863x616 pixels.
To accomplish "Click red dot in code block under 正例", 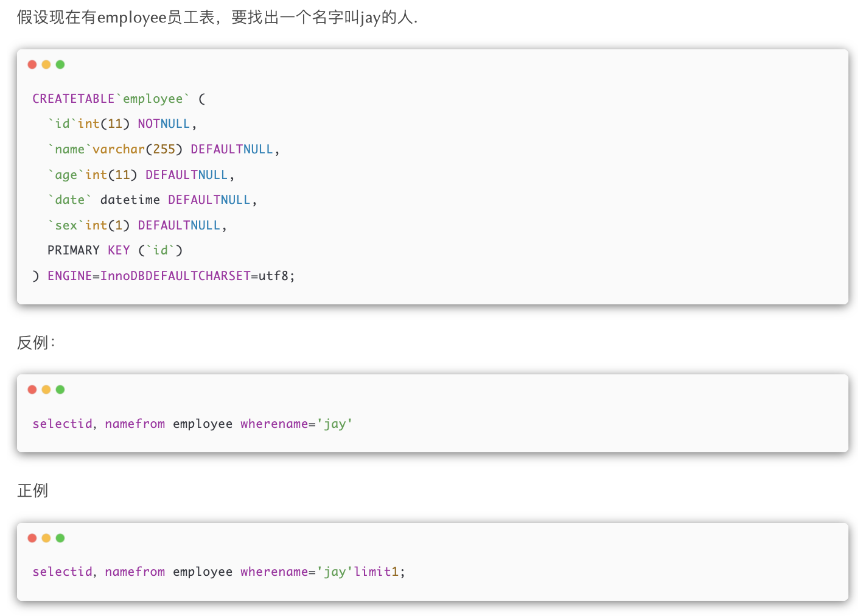I will pyautogui.click(x=32, y=538).
